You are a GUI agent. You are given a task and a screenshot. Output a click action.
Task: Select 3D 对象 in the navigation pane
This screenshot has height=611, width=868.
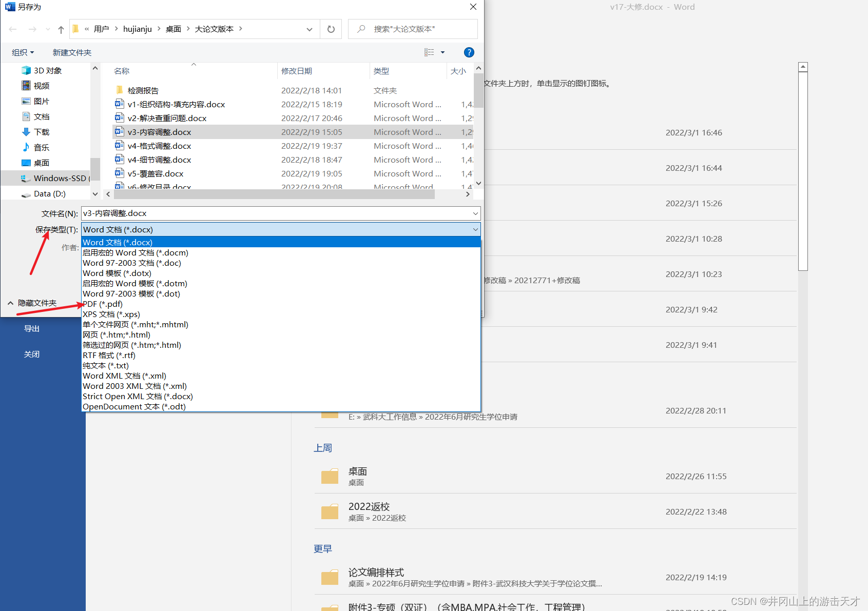coord(42,70)
